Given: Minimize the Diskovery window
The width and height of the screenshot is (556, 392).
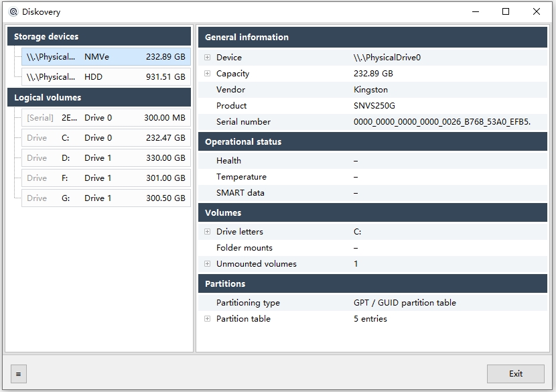Looking at the screenshot, I should pyautogui.click(x=476, y=11).
